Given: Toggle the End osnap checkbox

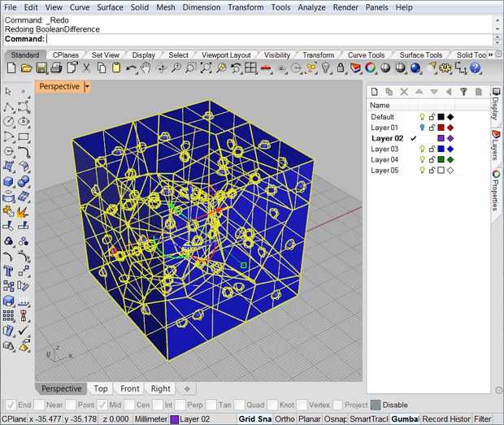Looking at the screenshot, I should tap(11, 404).
